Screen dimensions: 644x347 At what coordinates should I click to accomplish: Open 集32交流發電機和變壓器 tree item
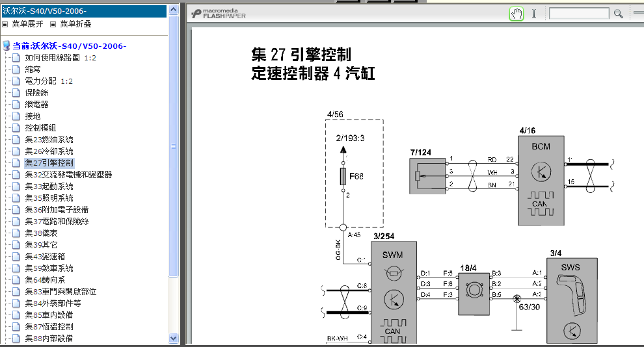pos(68,175)
